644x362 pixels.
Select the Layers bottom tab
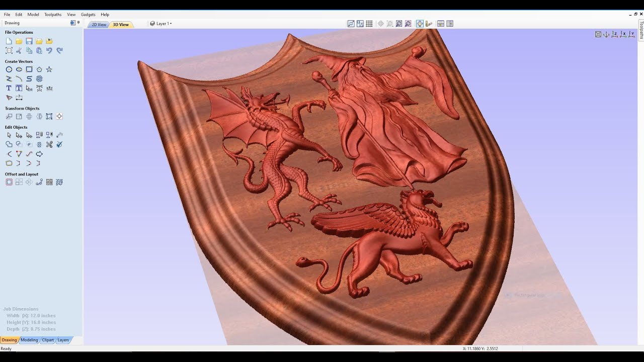[63, 340]
